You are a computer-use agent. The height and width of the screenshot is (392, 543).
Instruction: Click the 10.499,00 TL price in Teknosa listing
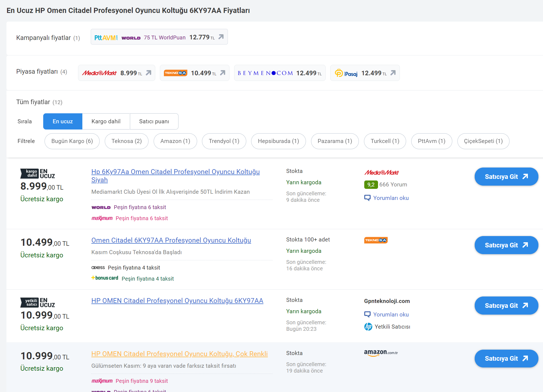45,243
